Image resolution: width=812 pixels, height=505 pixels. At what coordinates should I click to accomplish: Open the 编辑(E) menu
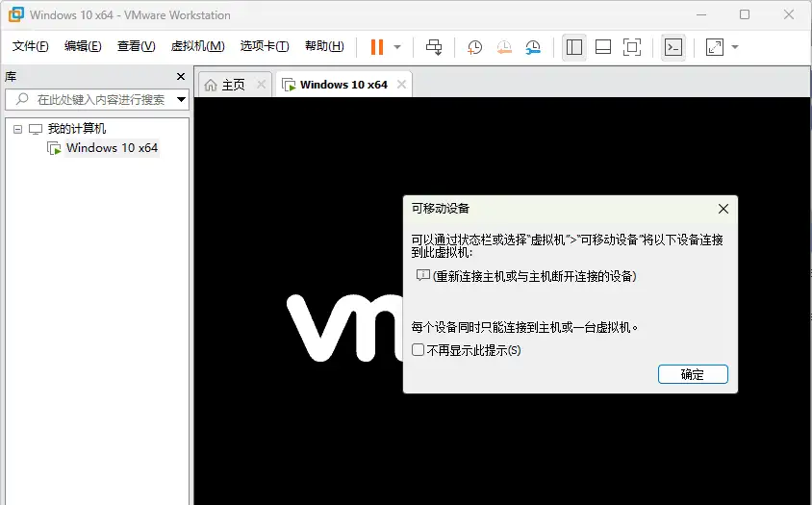click(x=83, y=46)
